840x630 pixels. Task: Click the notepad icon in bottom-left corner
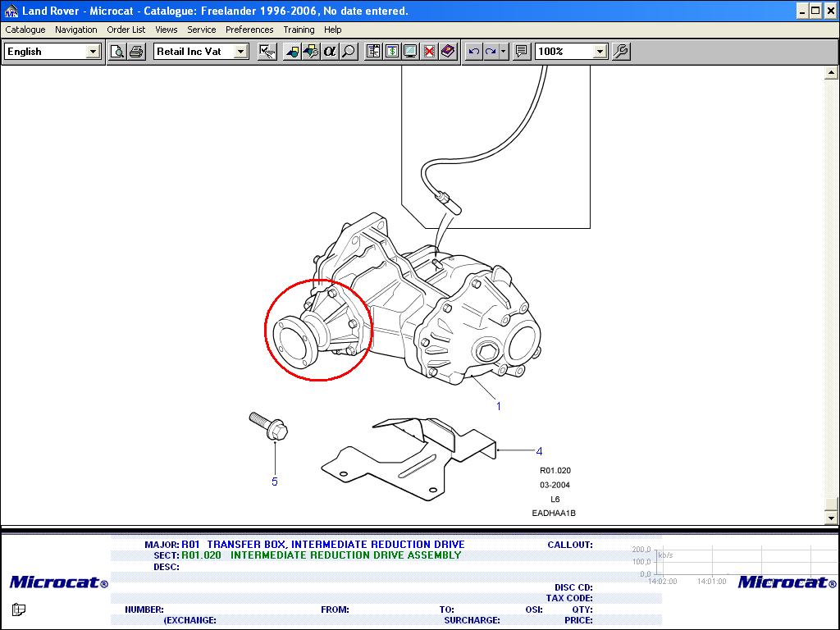pyautogui.click(x=19, y=609)
